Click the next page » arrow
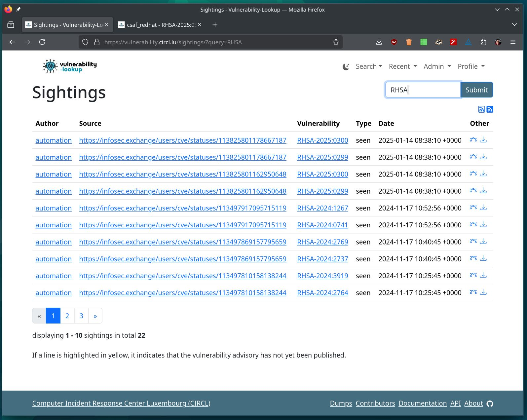527x420 pixels. pos(95,316)
